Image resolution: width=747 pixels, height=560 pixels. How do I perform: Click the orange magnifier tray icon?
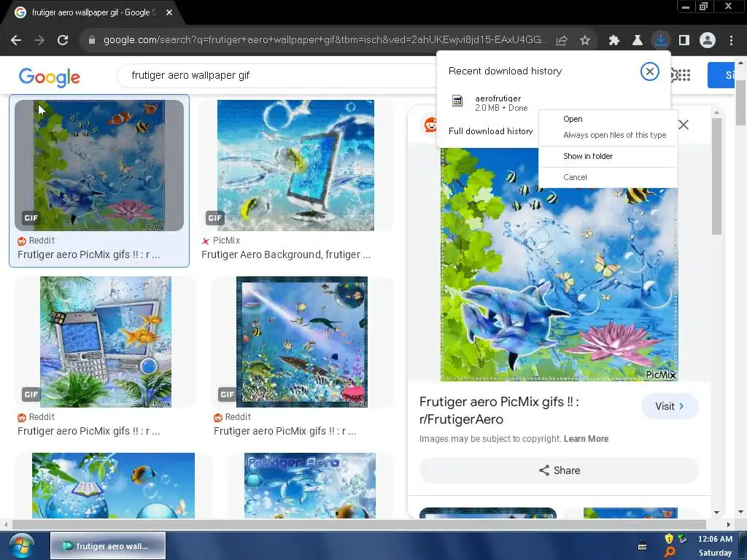(670, 552)
